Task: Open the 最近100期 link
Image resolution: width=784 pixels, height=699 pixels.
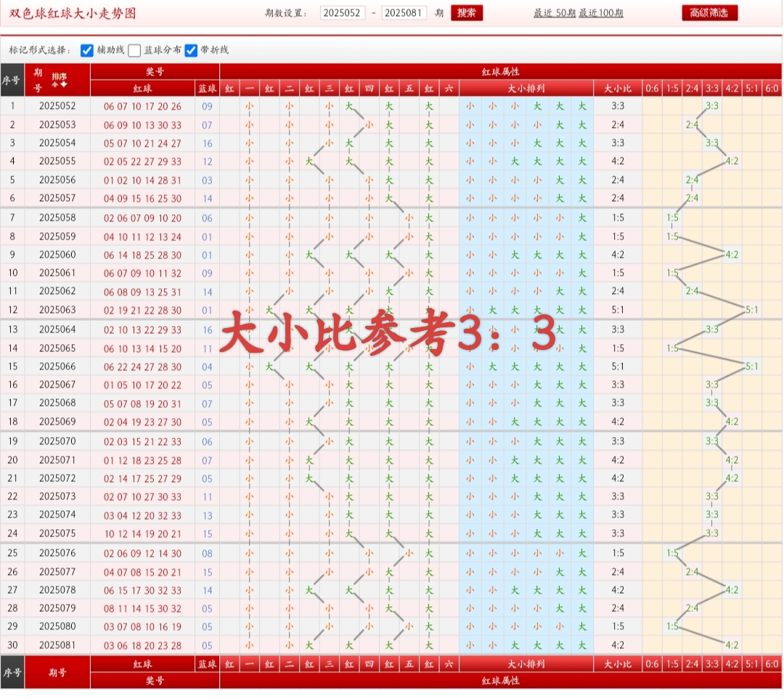Action: coord(600,13)
